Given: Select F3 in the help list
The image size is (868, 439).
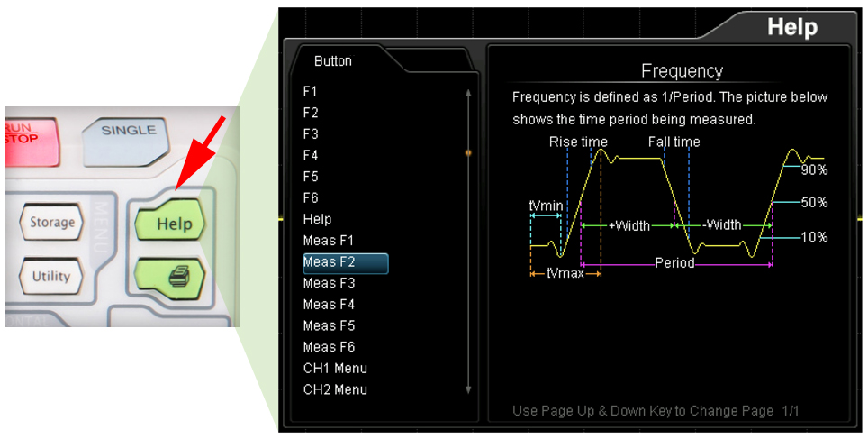Looking at the screenshot, I should click(311, 134).
